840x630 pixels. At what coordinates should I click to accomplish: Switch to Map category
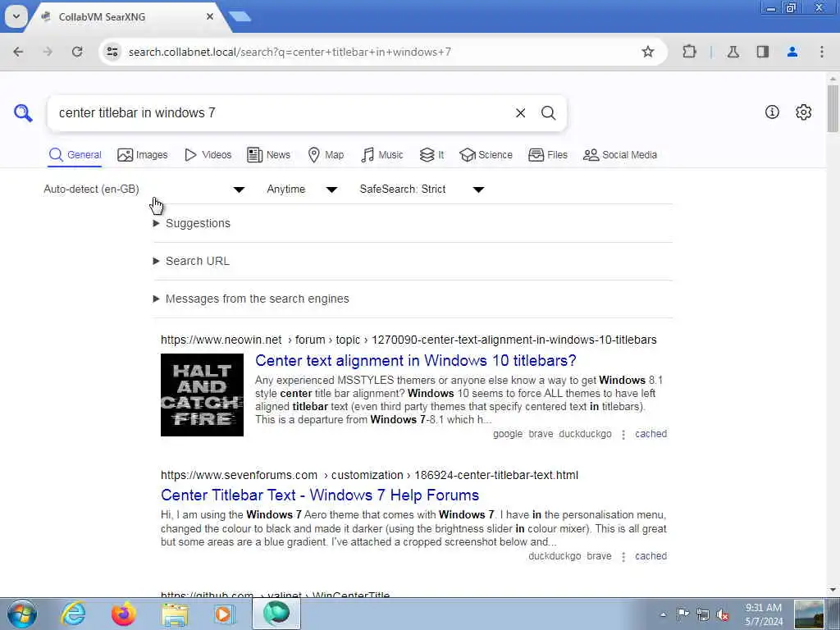click(x=326, y=155)
